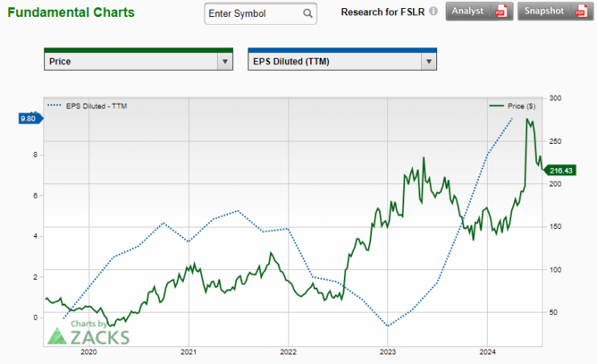Click the EPS Diluted (TTM) combo box field
The image size is (597, 364).
[342, 61]
